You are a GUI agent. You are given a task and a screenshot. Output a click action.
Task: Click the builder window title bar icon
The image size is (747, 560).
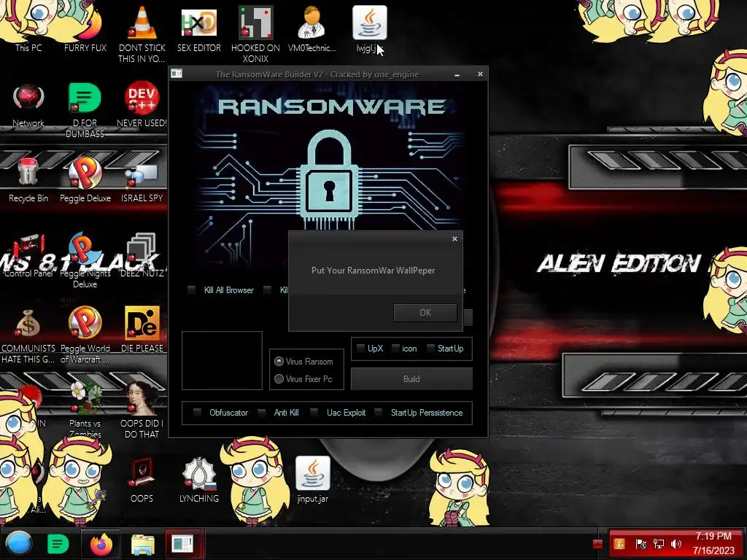pyautogui.click(x=177, y=74)
